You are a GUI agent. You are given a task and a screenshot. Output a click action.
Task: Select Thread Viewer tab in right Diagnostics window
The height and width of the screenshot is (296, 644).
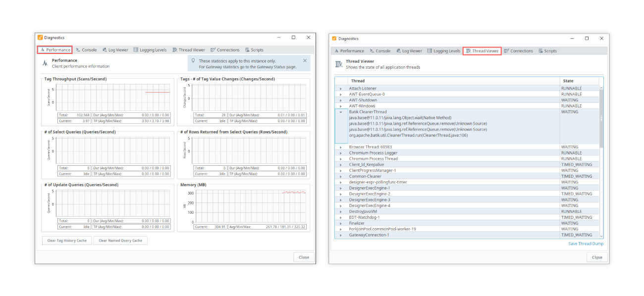(482, 51)
